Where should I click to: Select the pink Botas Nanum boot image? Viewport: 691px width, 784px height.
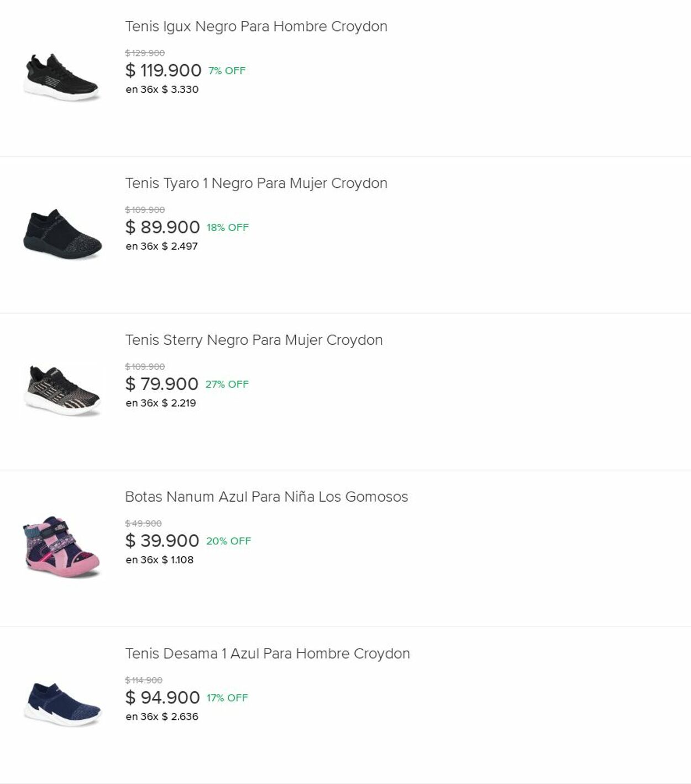(62, 548)
